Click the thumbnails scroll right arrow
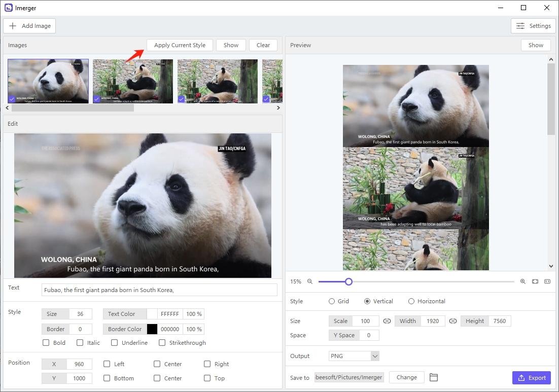Screen dimensions: 559x392 pos(278,108)
